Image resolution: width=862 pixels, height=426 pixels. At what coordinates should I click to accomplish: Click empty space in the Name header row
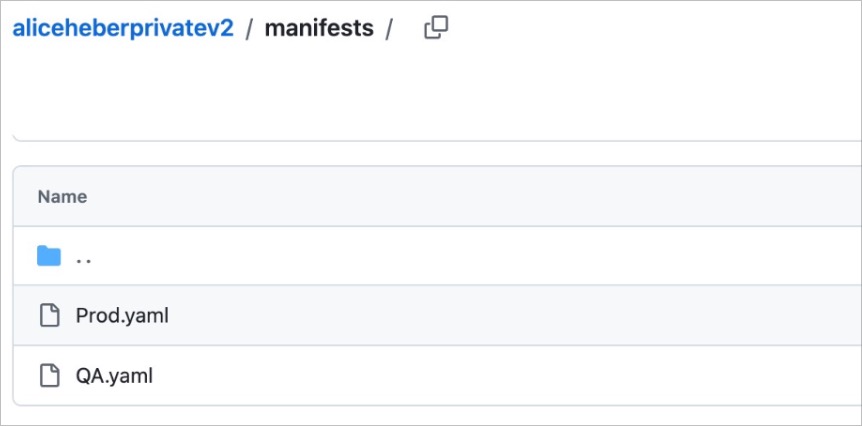(500, 197)
